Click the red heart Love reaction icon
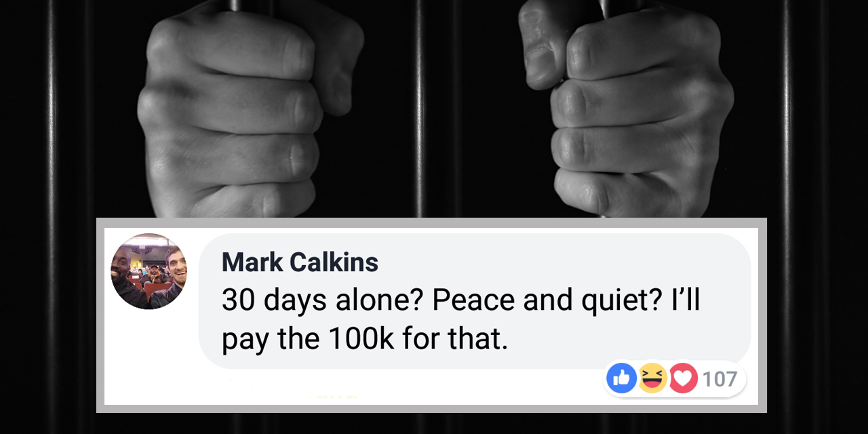Image resolution: width=868 pixels, height=434 pixels. coord(683,378)
